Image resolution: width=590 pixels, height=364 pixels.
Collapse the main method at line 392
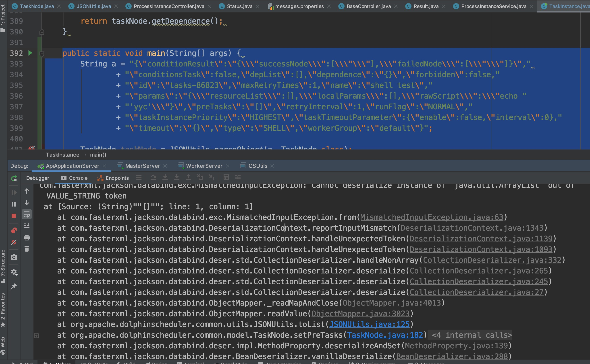pyautogui.click(x=42, y=54)
